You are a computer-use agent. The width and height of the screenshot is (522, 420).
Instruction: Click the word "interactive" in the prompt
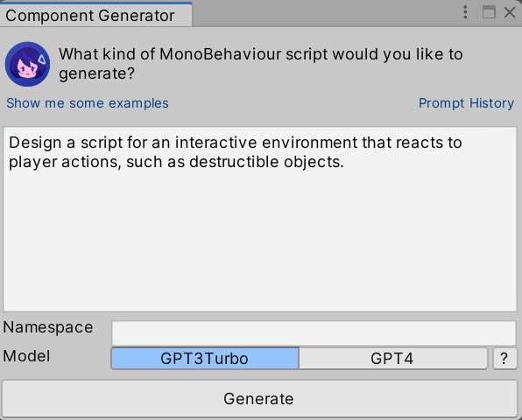click(216, 143)
